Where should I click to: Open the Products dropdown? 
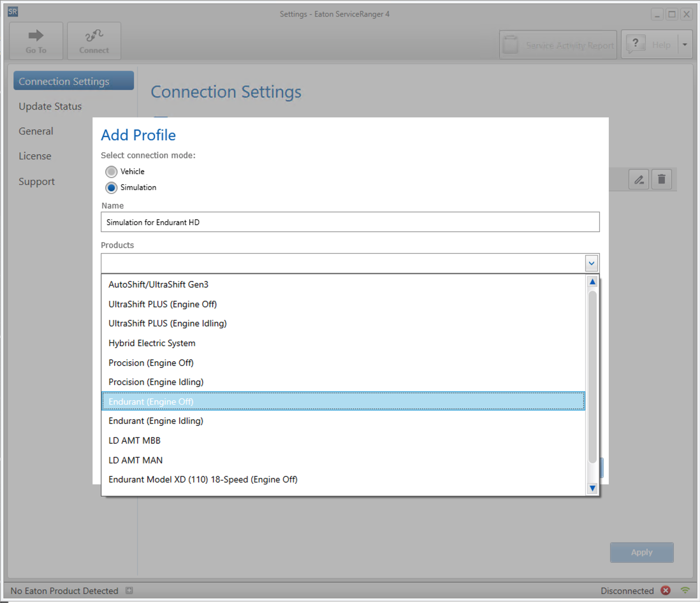[591, 263]
